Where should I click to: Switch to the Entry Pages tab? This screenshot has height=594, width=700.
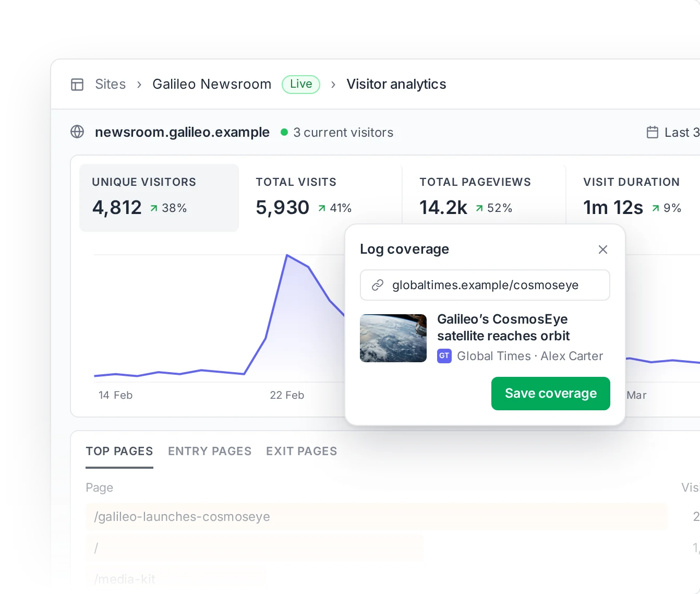(x=210, y=452)
